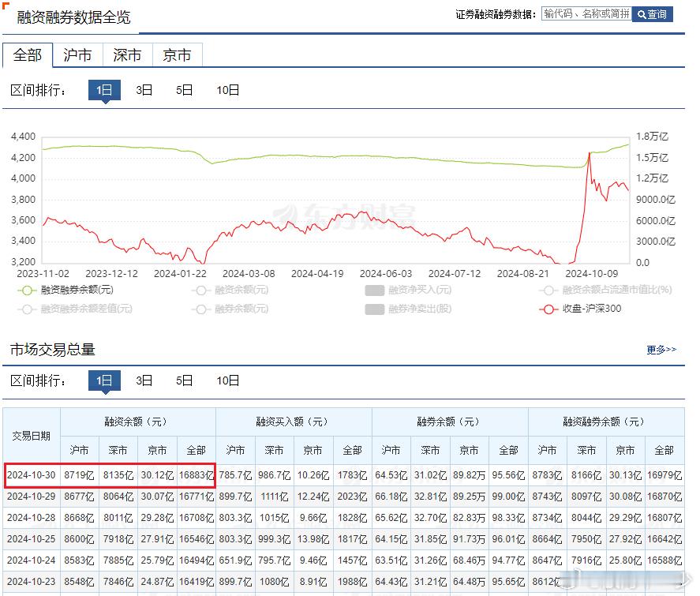The height and width of the screenshot is (596, 700).
Task: Click the 查询 search button
Action: click(x=652, y=14)
